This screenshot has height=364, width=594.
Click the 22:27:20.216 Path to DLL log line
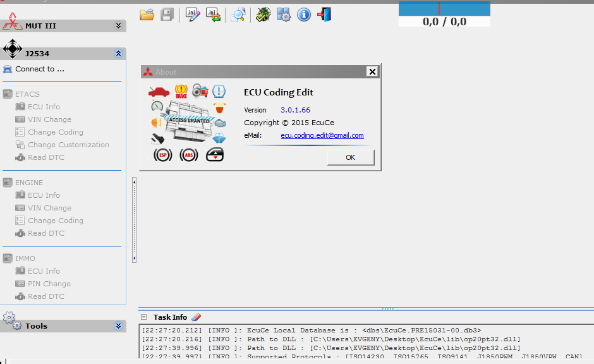330,339
